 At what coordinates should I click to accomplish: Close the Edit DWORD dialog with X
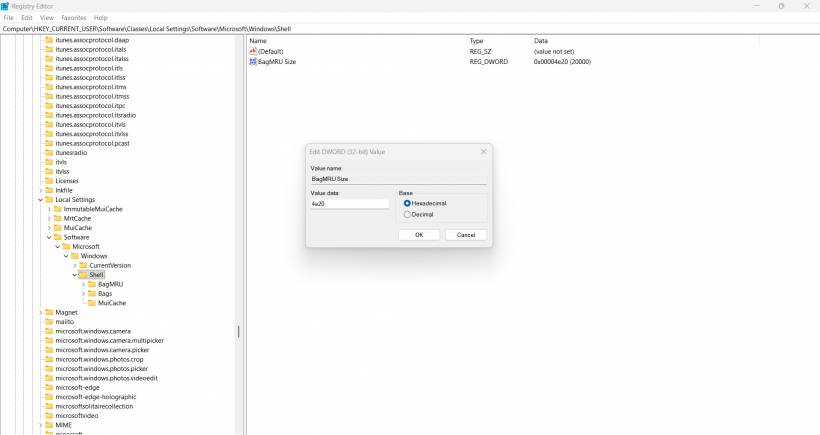pyautogui.click(x=484, y=152)
